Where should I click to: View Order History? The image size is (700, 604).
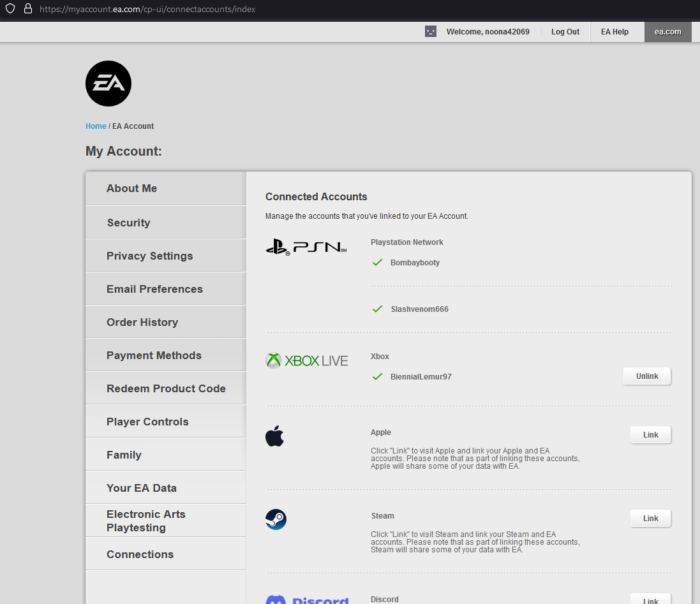(x=166, y=322)
